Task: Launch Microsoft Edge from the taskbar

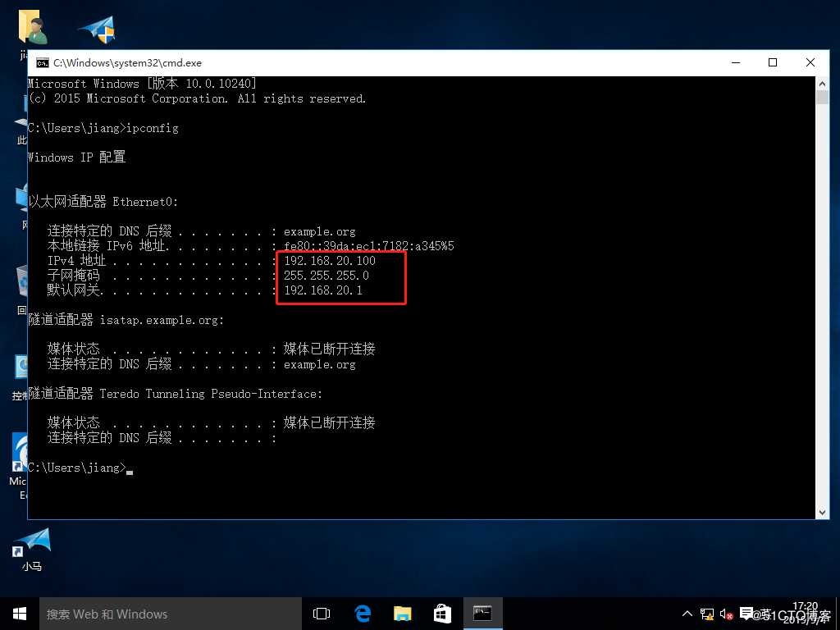Action: 363,614
